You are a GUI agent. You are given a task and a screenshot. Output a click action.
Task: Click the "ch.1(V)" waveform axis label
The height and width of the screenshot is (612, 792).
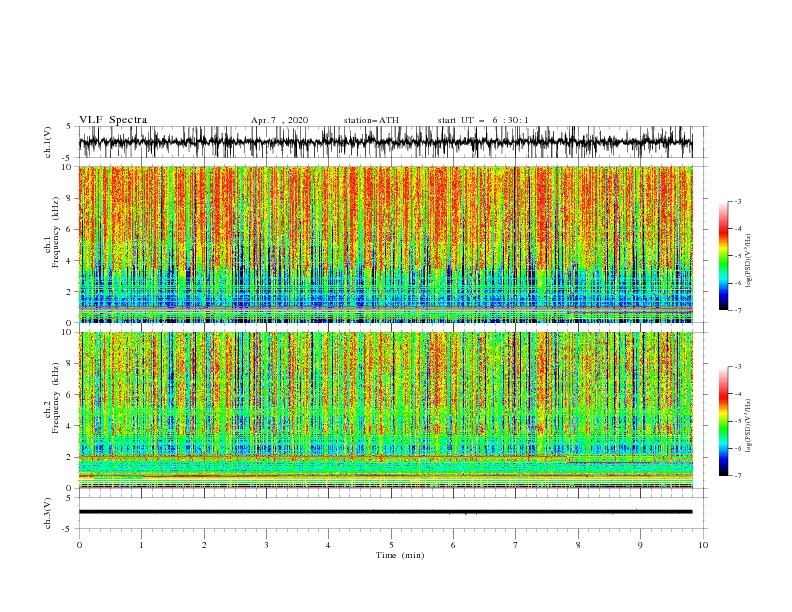pos(48,142)
